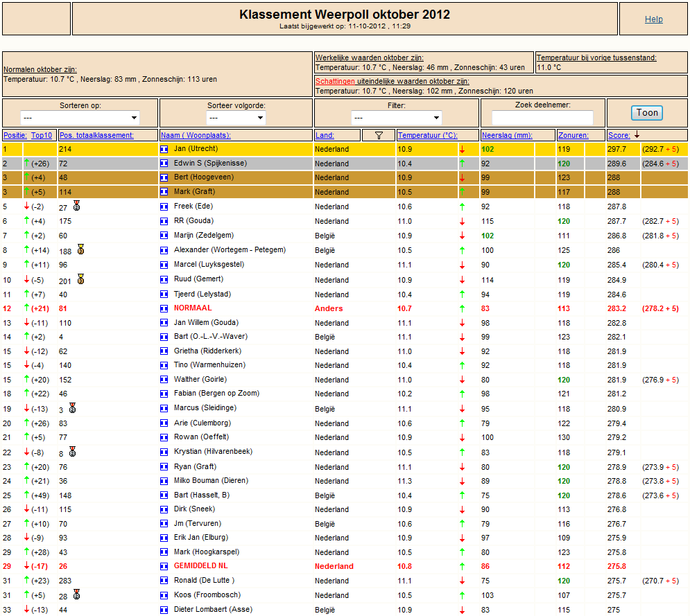Click the red Anders country cell
690x616 pixels.
pyautogui.click(x=329, y=308)
